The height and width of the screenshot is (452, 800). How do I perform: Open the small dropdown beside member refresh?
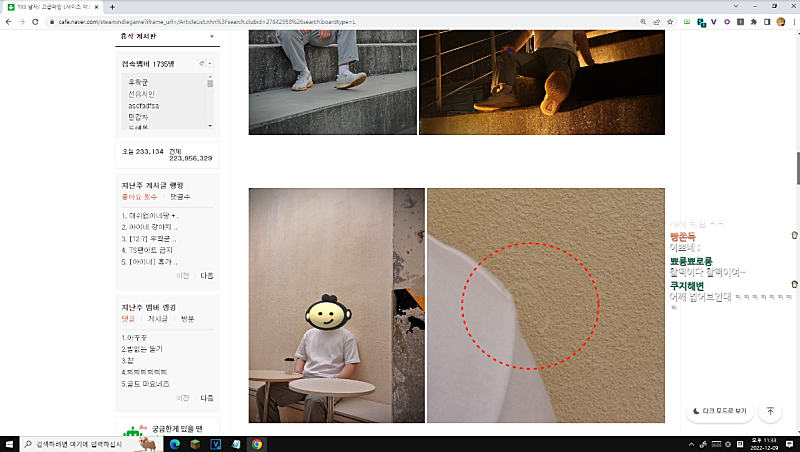coord(210,63)
